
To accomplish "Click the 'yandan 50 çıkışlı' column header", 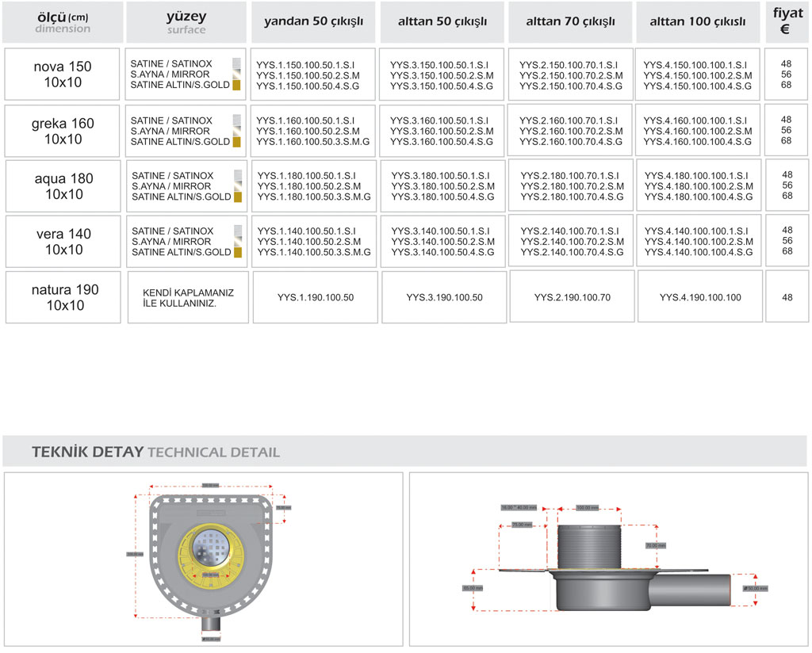I will pyautogui.click(x=313, y=22).
